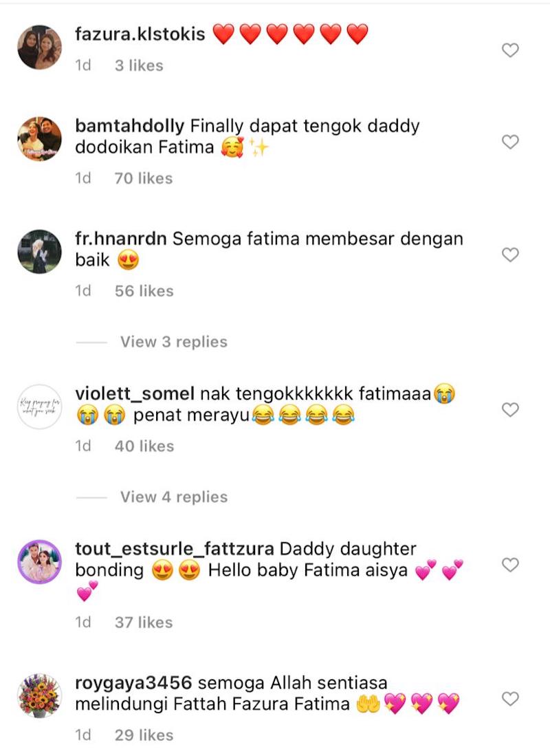The height and width of the screenshot is (756, 550).
Task: View the 56 likes list
Action: pyautogui.click(x=144, y=291)
